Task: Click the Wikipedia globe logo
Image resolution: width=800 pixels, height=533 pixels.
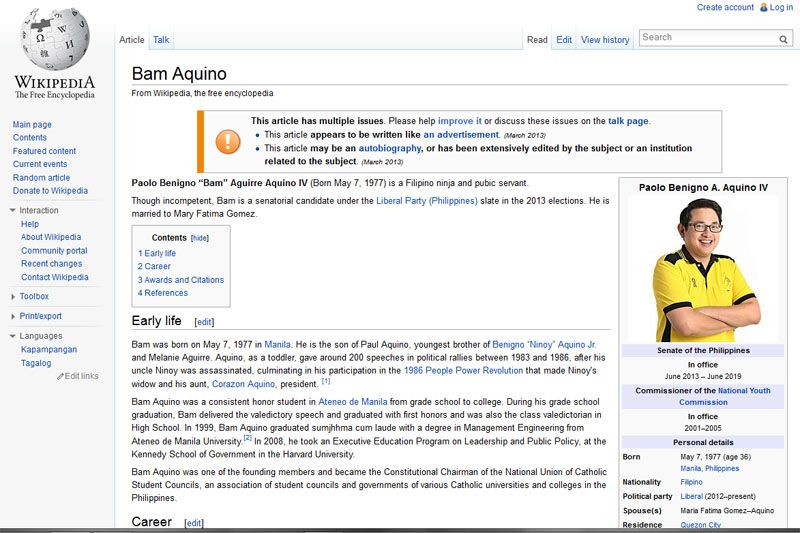Action: [x=55, y=39]
